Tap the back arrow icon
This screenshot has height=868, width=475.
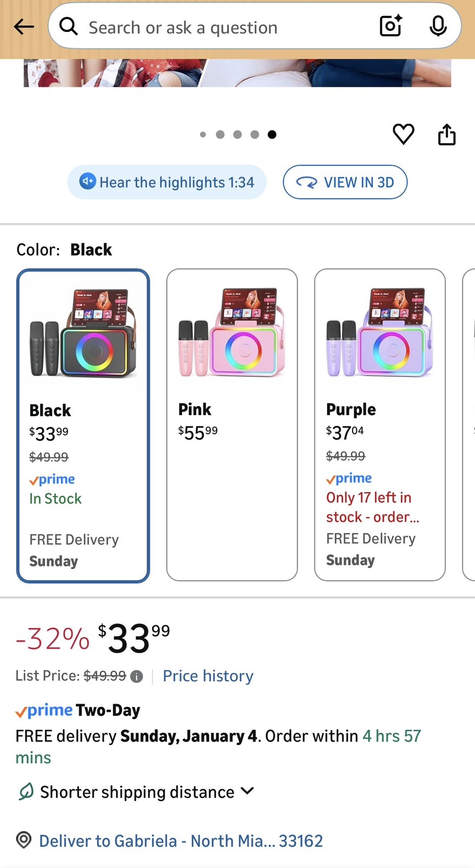coord(24,27)
